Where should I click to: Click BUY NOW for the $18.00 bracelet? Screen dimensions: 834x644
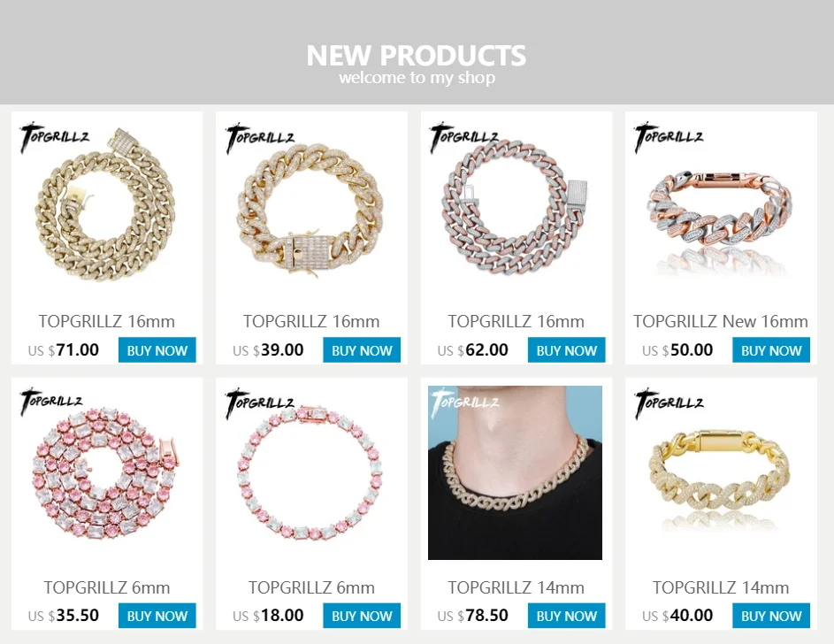pyautogui.click(x=362, y=616)
